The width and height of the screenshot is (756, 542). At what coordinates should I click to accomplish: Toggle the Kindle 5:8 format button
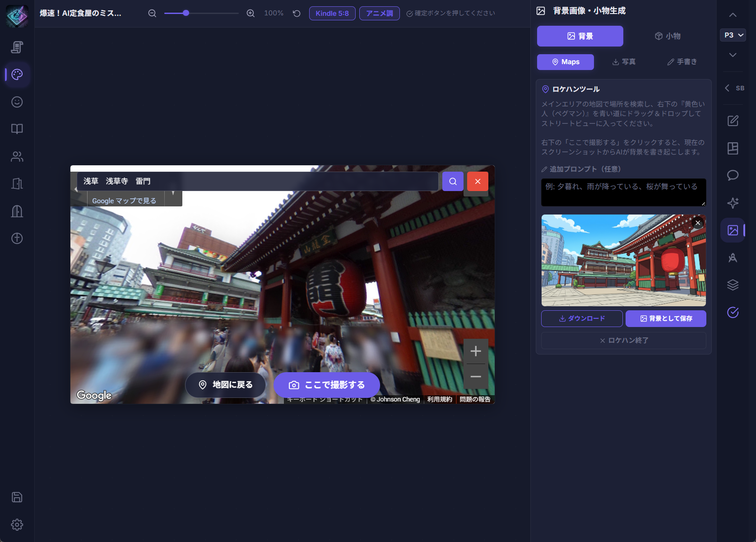[332, 14]
